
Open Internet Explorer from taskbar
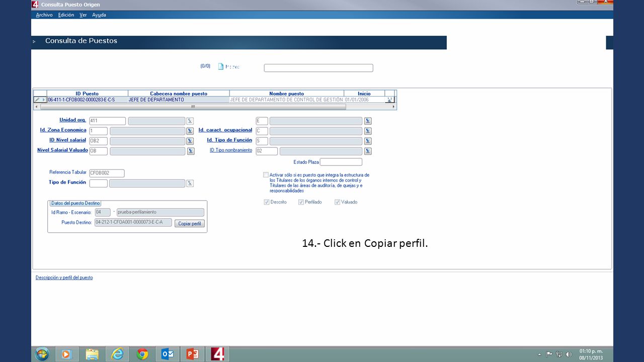point(117,354)
